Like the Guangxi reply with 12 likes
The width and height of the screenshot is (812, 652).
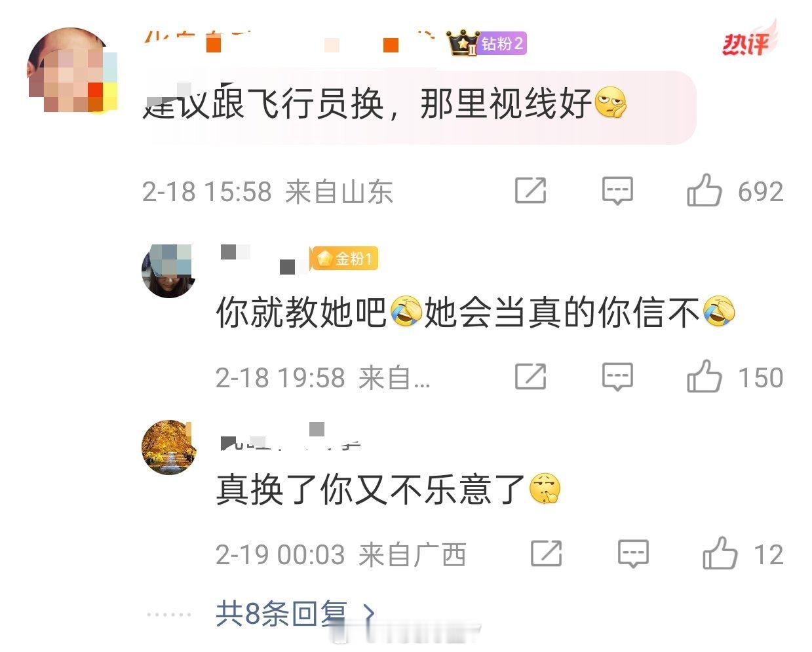[720, 554]
